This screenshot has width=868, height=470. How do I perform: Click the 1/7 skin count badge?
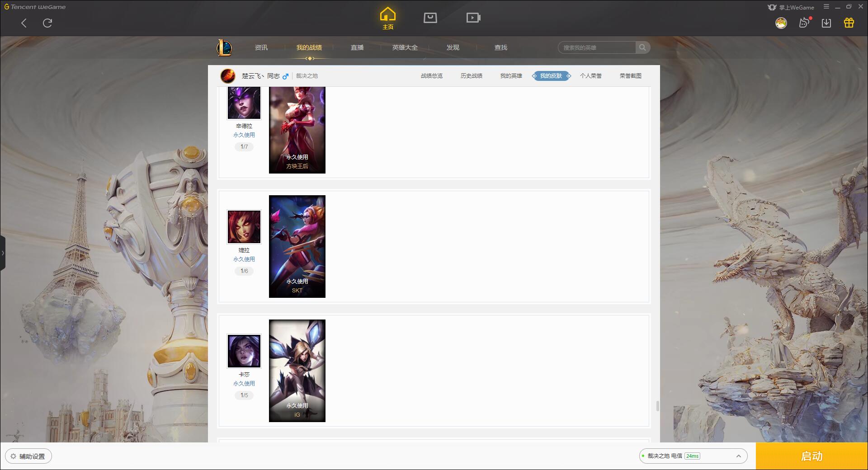244,147
